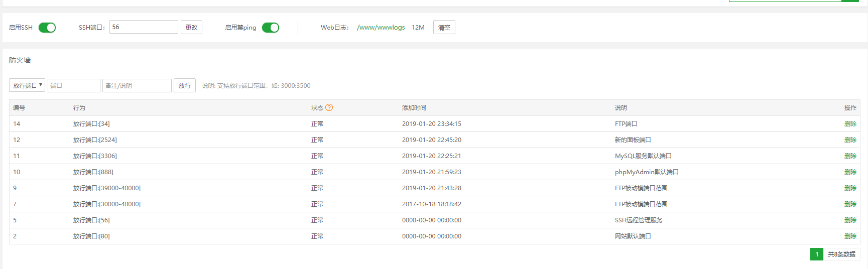Toggle the 启用SSH switch
This screenshot has height=269, width=868.
click(47, 28)
